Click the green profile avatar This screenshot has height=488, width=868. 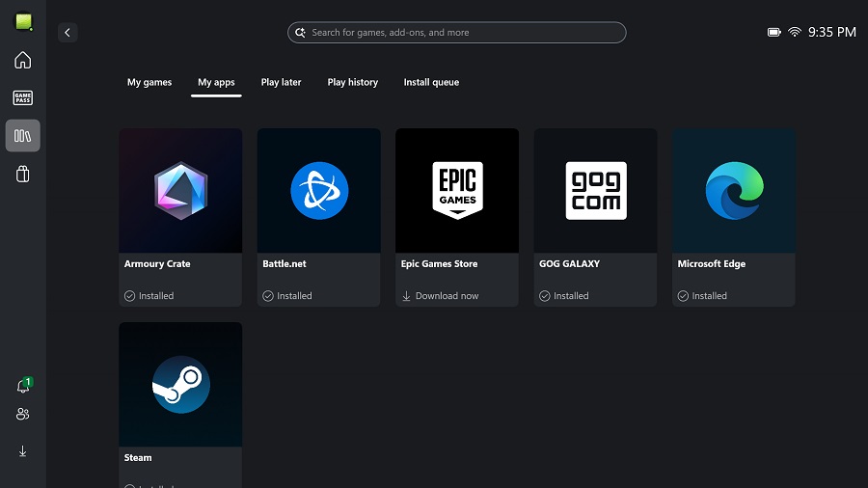22,21
